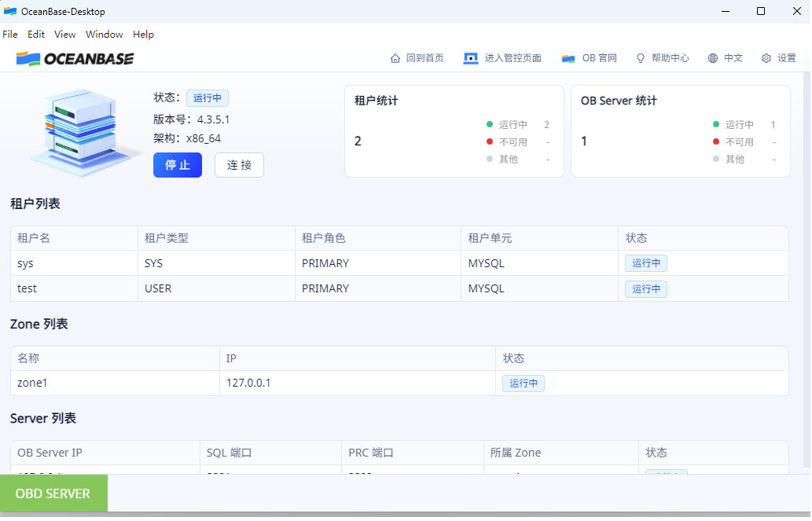This screenshot has width=812, height=521.
Task: Click SYS tenant type cell
Action: coord(216,263)
